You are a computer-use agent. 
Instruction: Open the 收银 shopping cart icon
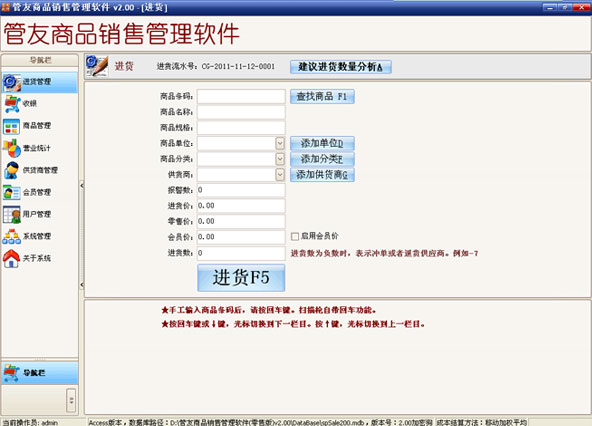click(12, 104)
